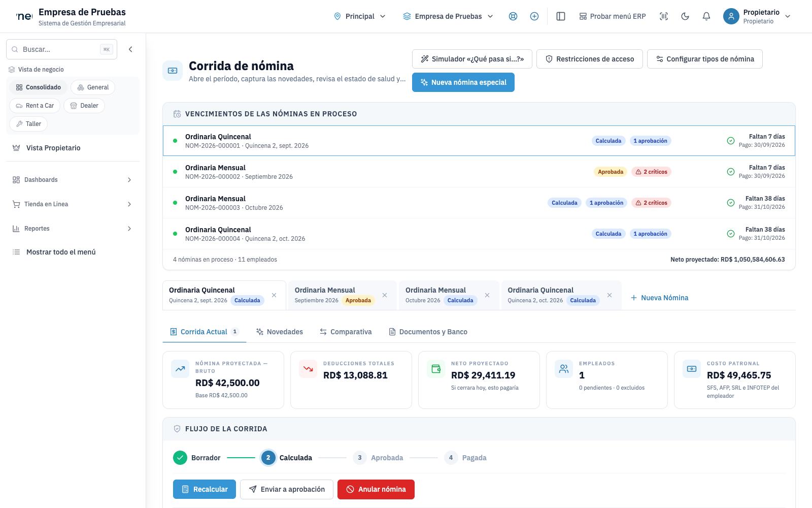Open the Comparativa tab

coord(346,332)
